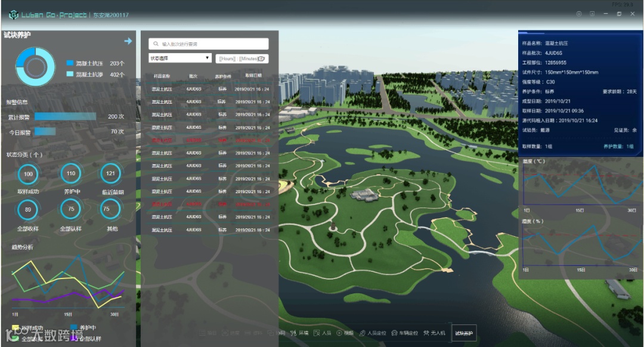Click the 200 次 cumulative alarm value

click(x=116, y=117)
